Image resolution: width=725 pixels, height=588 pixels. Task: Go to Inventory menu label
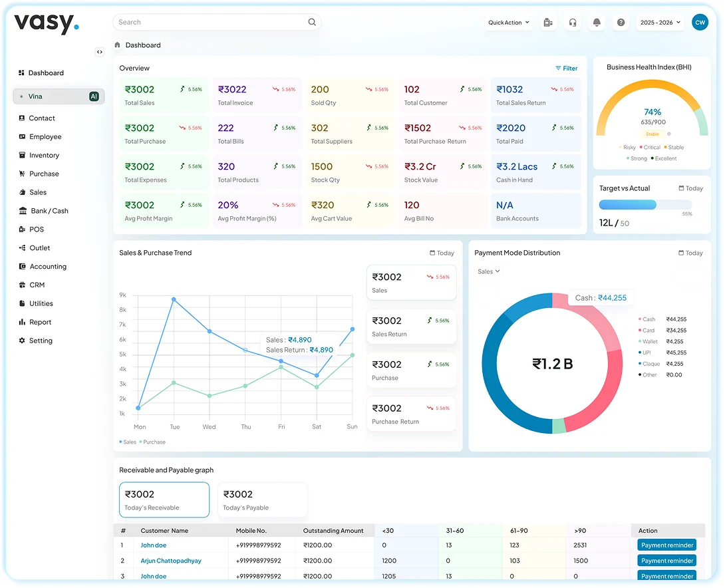pos(45,155)
